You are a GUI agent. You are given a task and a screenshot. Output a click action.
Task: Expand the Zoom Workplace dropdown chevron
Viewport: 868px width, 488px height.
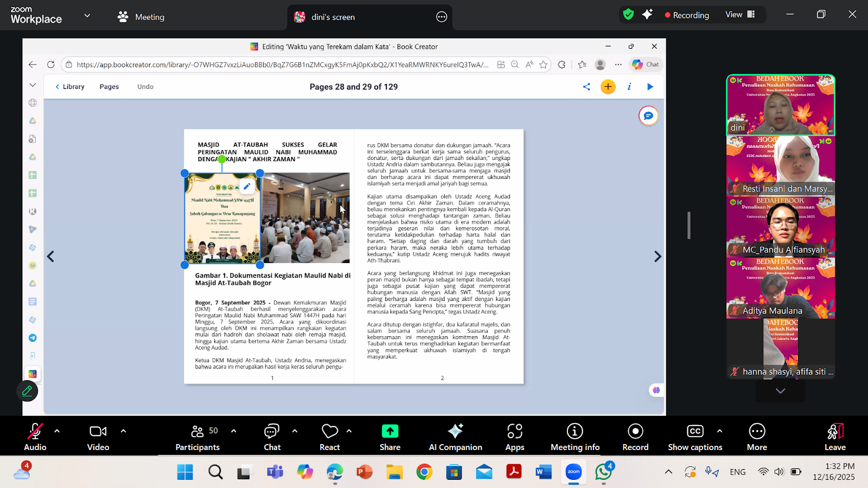(87, 16)
